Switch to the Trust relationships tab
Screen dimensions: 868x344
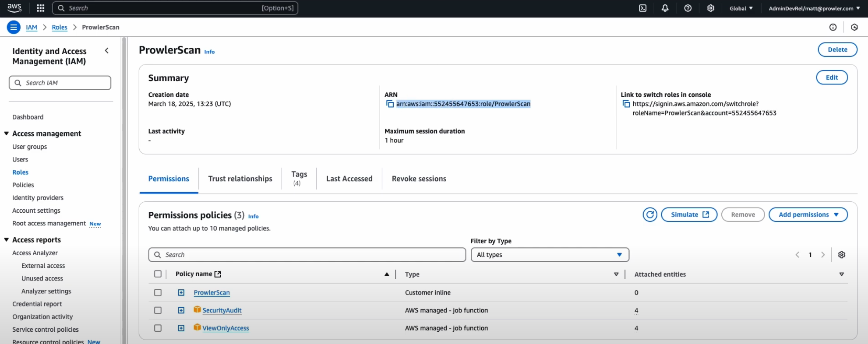click(x=240, y=179)
